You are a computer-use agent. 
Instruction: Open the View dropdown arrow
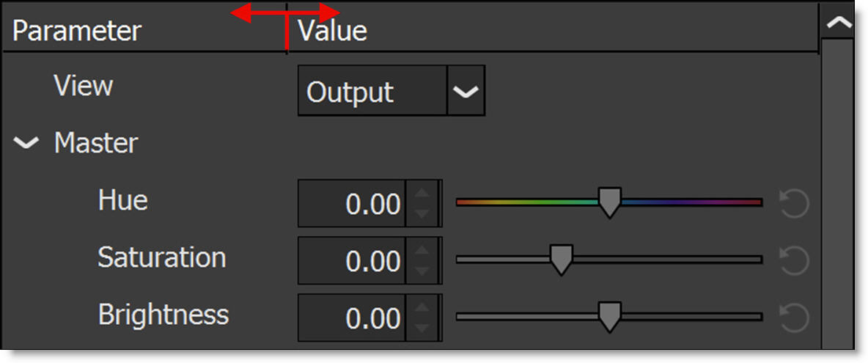pos(466,92)
